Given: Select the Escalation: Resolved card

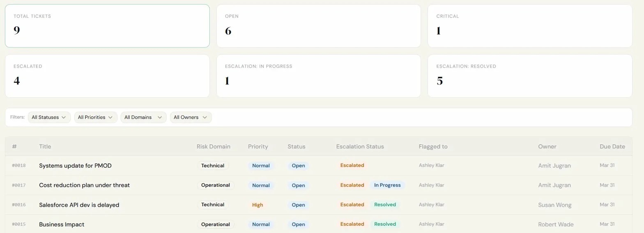Looking at the screenshot, I should (x=530, y=76).
